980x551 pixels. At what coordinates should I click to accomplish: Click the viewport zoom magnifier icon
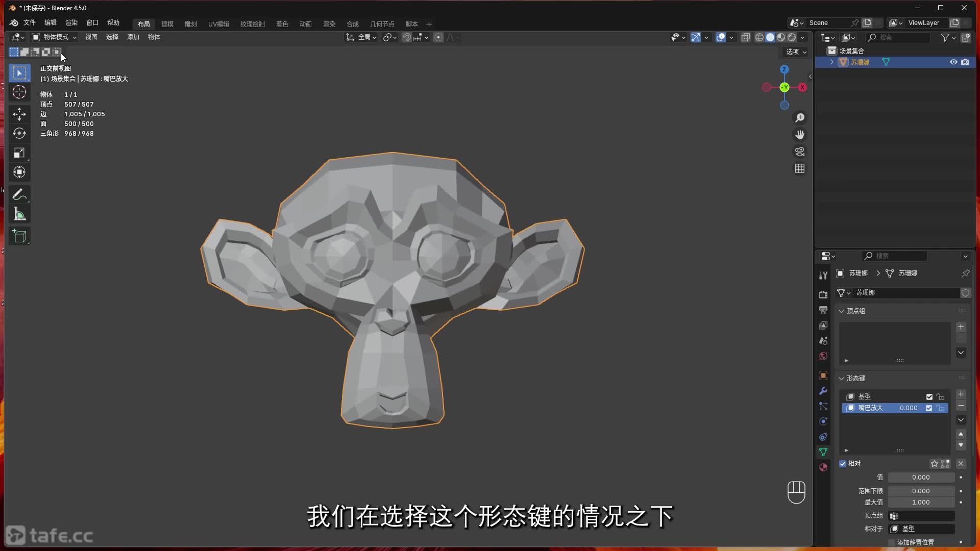[800, 118]
